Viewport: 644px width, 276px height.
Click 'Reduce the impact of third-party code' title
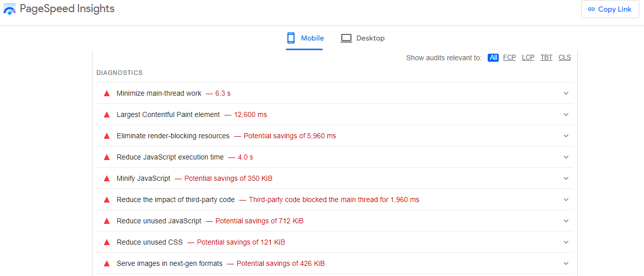point(176,200)
